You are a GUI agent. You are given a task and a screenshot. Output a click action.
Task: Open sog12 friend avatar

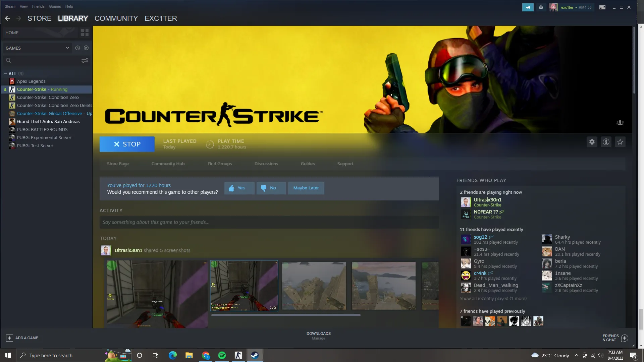[466, 239]
